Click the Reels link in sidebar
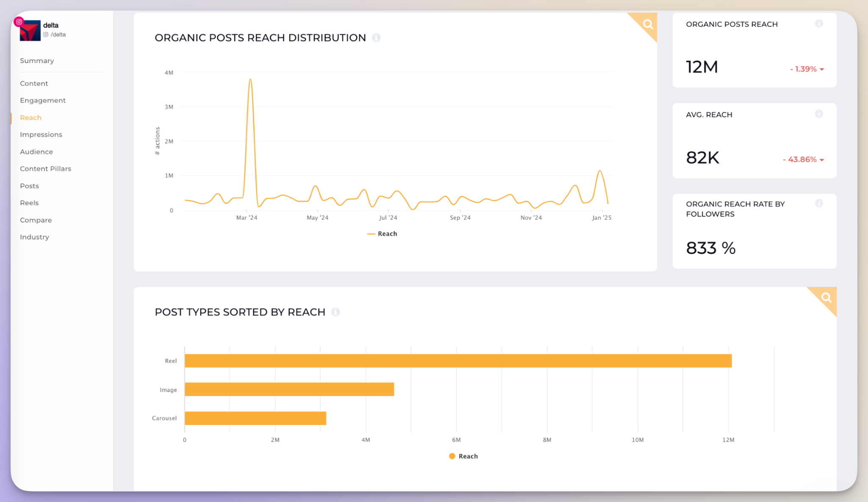Screen dimensions: 868x502 pyautogui.click(x=29, y=203)
